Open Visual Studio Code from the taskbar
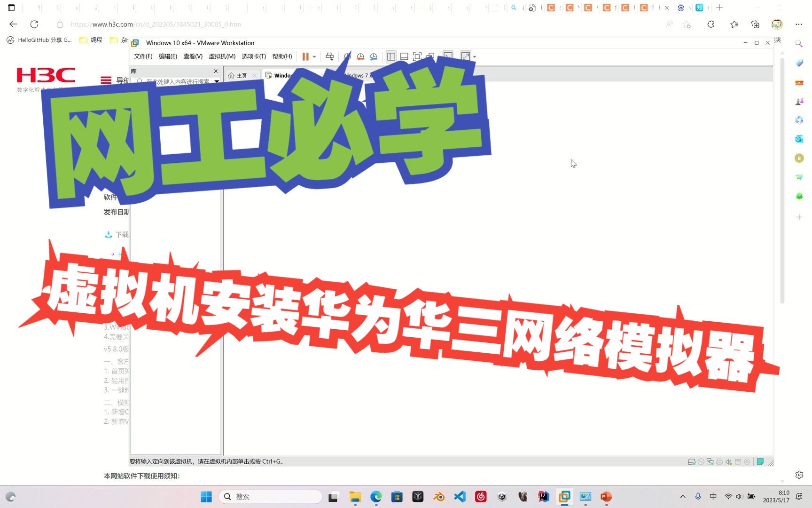The width and height of the screenshot is (812, 508). point(460,497)
